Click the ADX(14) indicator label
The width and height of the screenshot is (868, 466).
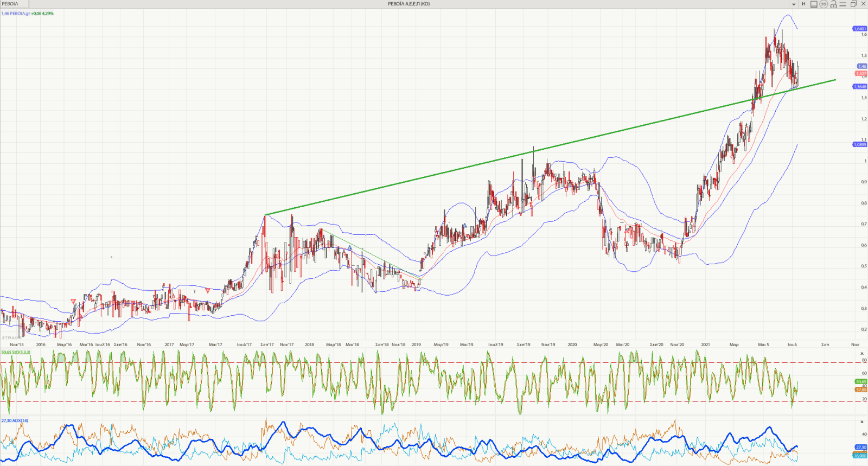[x=15, y=420]
